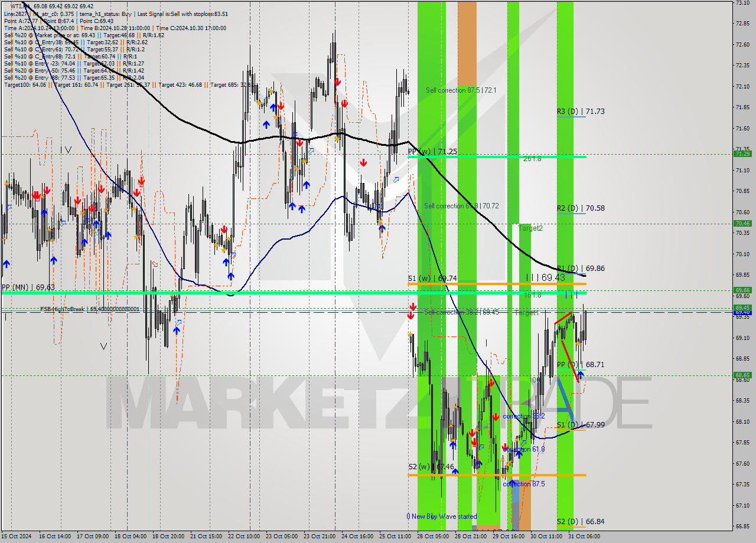Select the R2 (D) | 70.58 resistance label

(581, 208)
